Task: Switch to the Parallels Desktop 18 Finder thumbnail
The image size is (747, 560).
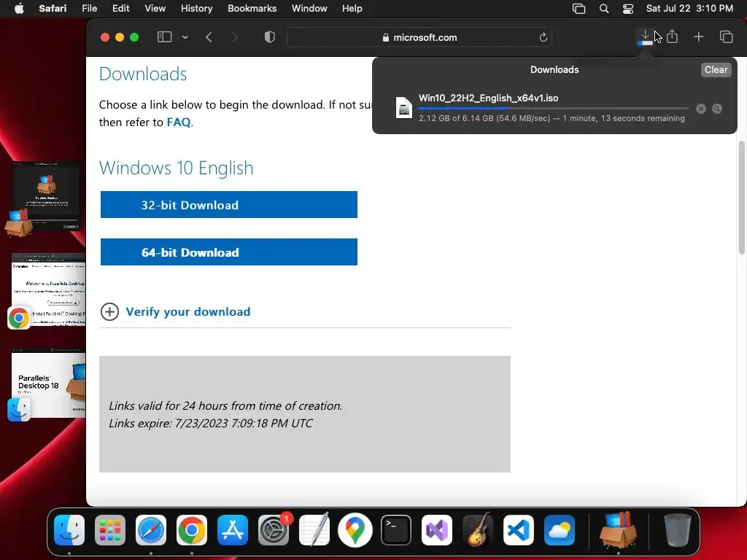Action: (49, 385)
